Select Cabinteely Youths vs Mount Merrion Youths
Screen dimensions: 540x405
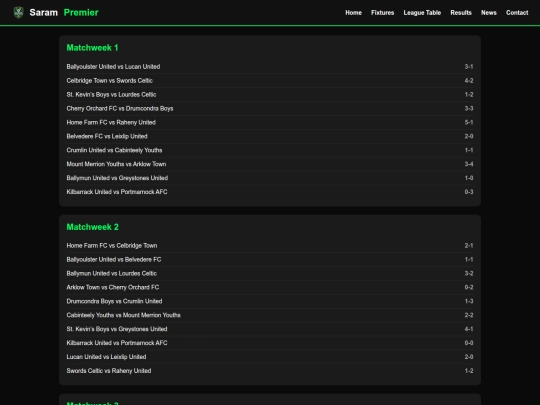(270, 315)
